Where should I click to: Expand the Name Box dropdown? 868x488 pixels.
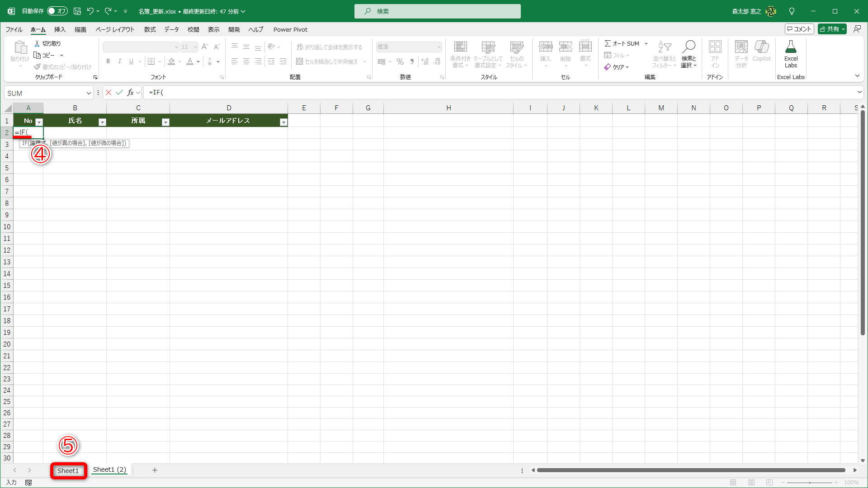89,93
